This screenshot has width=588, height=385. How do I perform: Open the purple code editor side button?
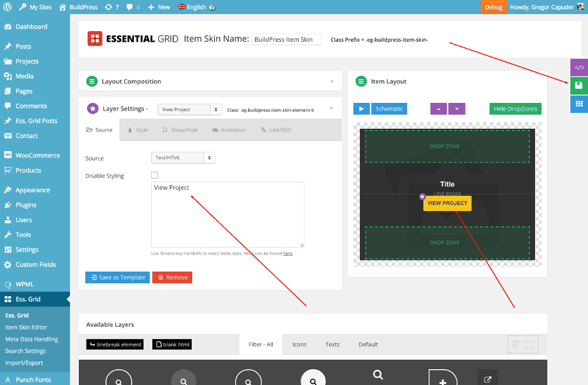coord(579,68)
